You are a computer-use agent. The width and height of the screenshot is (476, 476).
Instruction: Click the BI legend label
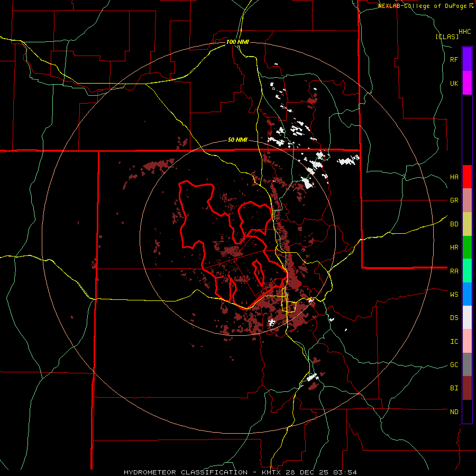[454, 388]
